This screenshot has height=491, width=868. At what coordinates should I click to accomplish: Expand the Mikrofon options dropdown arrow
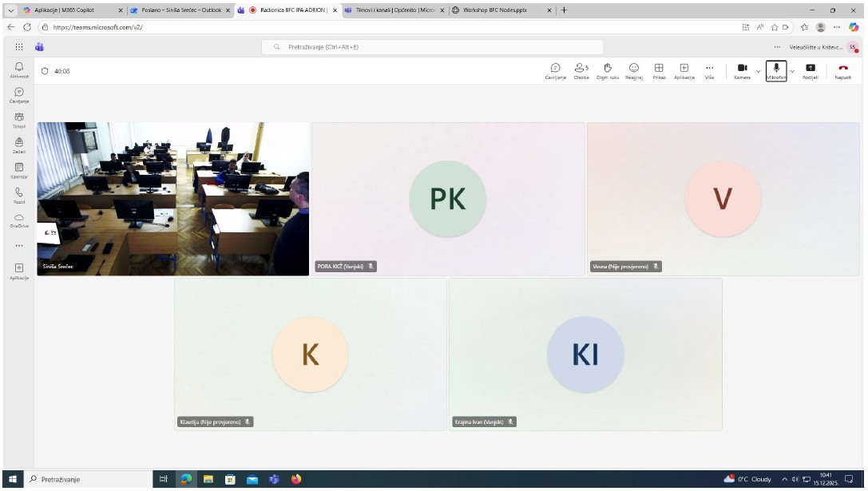tap(792, 71)
